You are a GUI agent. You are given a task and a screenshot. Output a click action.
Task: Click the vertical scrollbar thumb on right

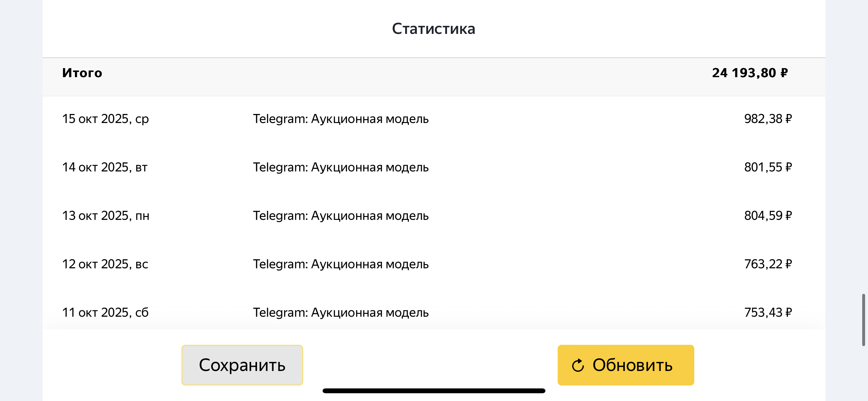tap(863, 319)
